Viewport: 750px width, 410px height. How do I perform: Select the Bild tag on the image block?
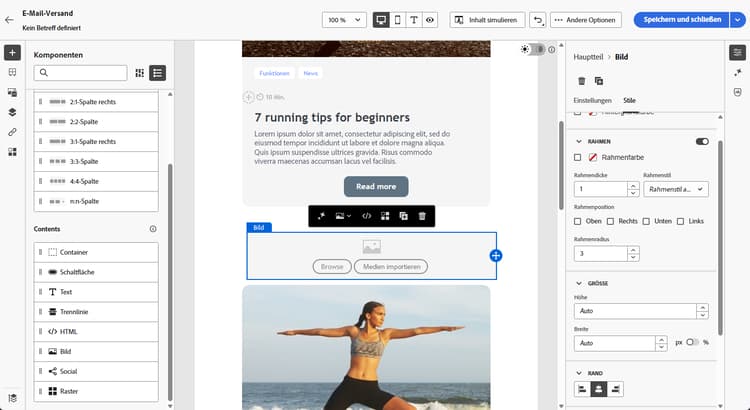(x=259, y=228)
